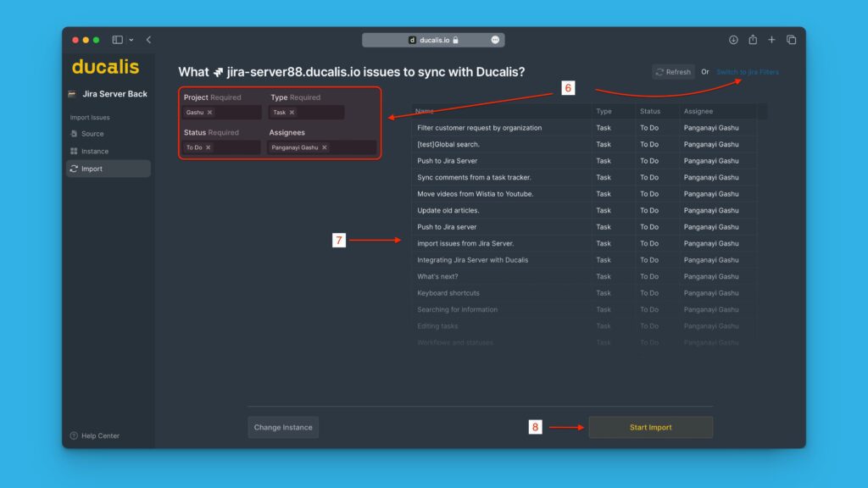Click the ducalis.io address bar
Image resolution: width=868 pixels, height=488 pixels.
(x=433, y=40)
